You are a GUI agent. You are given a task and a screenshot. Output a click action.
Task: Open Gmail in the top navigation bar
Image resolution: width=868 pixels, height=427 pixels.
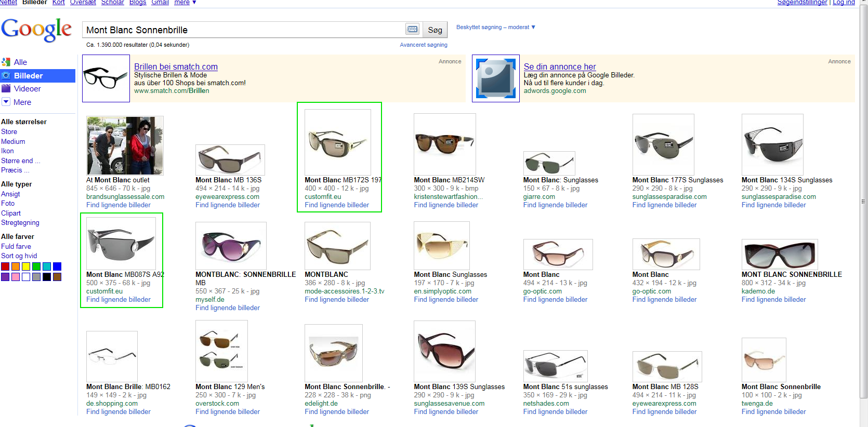pos(160,3)
